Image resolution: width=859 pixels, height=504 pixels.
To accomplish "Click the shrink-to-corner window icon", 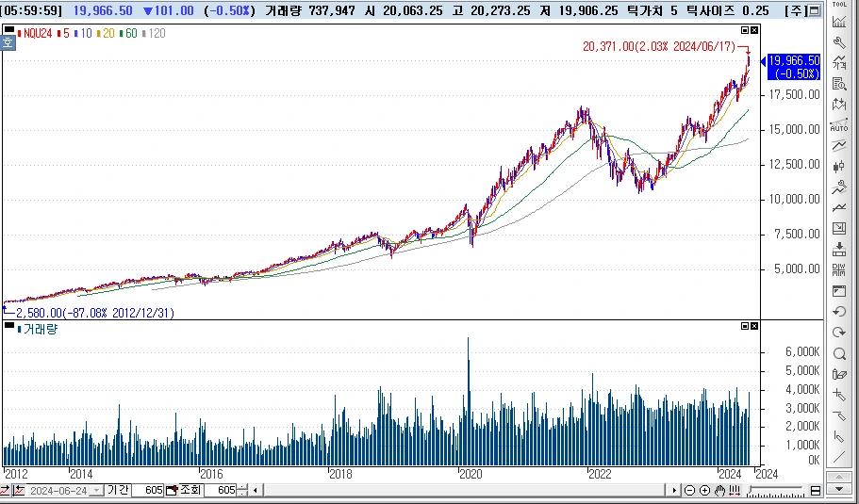I will pos(839,229).
